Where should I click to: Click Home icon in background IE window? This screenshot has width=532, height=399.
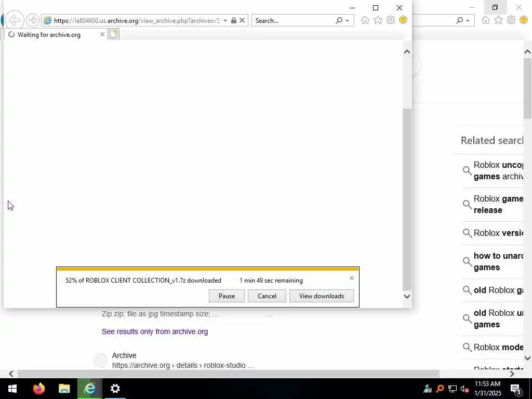point(486,20)
